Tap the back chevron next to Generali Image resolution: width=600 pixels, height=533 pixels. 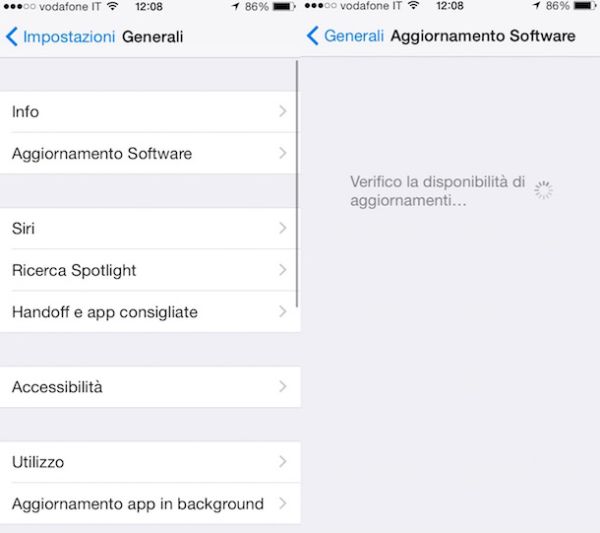tap(313, 36)
